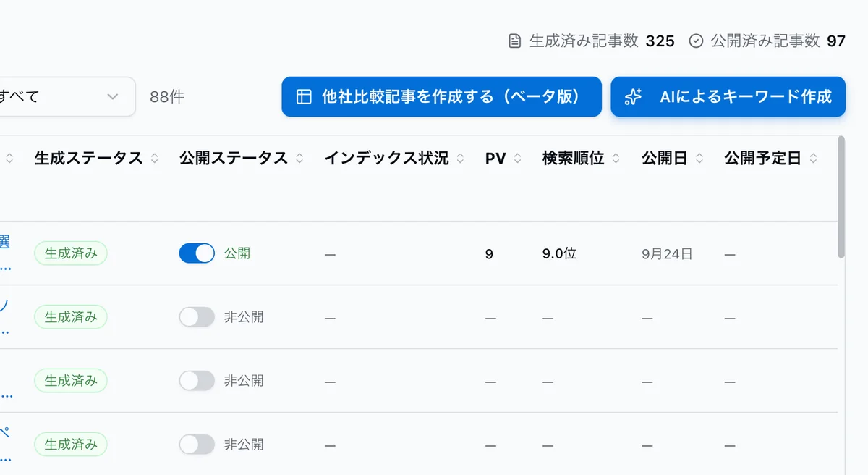The image size is (868, 475).
Task: Click the 公開済み記事数 97 counter
Action: 767,41
